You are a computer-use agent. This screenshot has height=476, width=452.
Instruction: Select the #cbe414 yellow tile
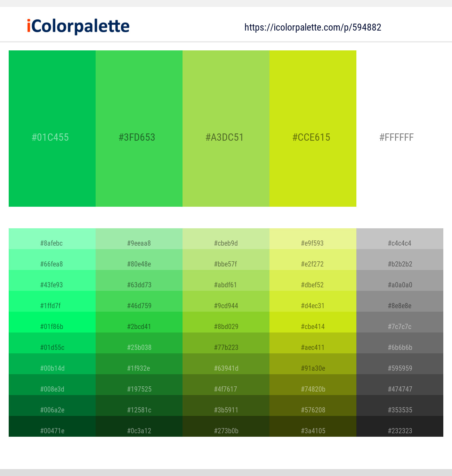(x=313, y=326)
